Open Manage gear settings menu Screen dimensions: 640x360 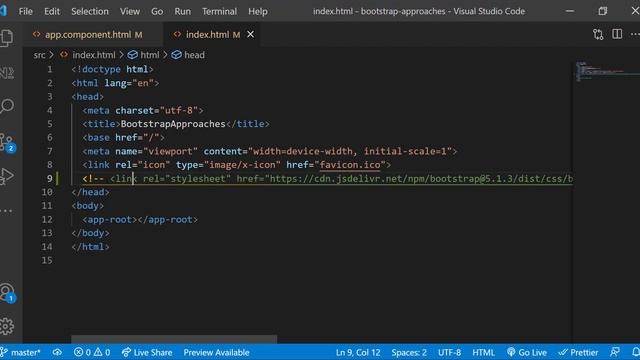tap(7, 326)
